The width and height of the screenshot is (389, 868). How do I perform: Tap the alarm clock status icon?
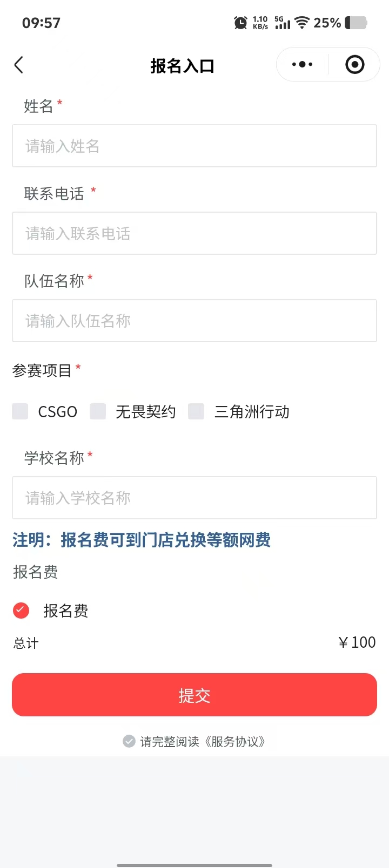(240, 23)
